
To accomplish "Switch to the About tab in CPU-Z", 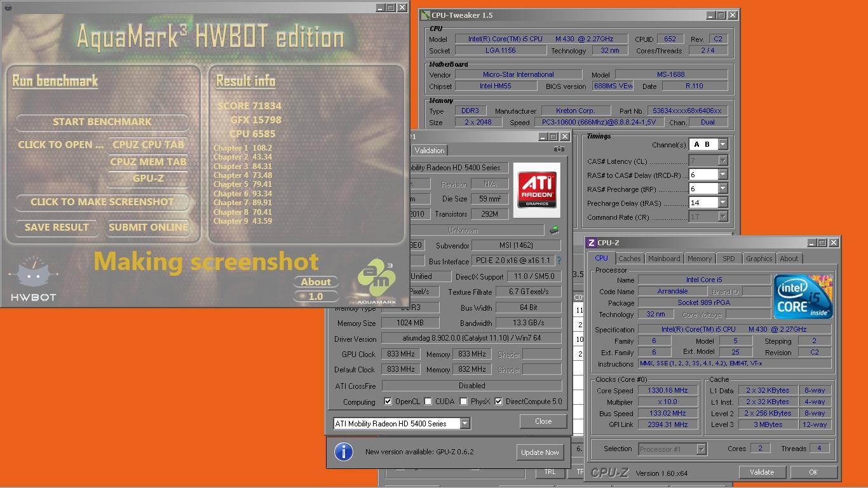I will click(789, 259).
